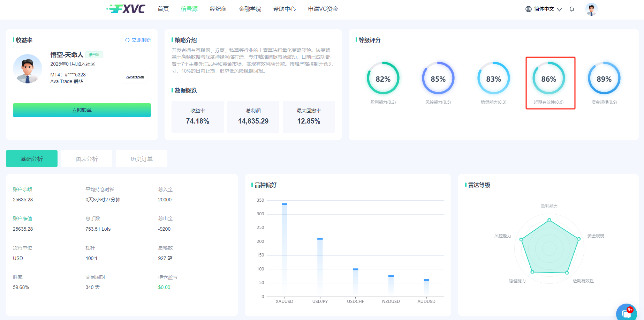Go to the 经纪商 menu item

click(x=218, y=9)
